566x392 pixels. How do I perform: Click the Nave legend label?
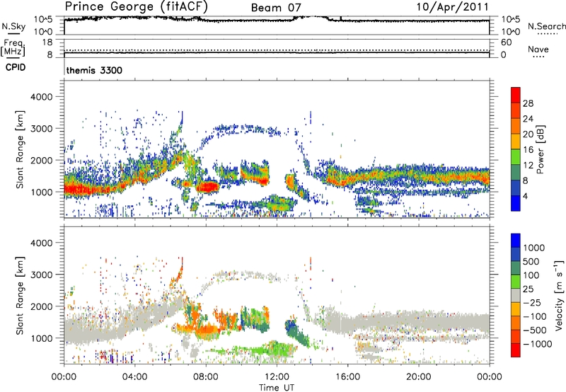(538, 49)
